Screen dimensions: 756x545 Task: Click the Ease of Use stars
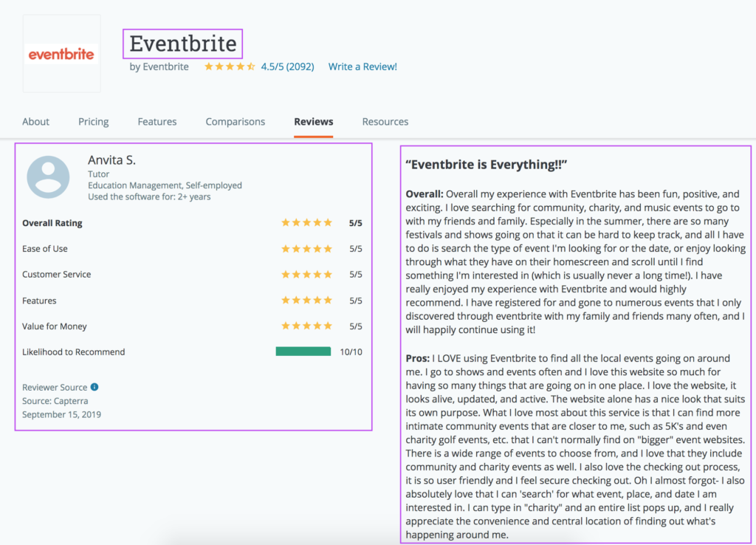[x=306, y=249]
